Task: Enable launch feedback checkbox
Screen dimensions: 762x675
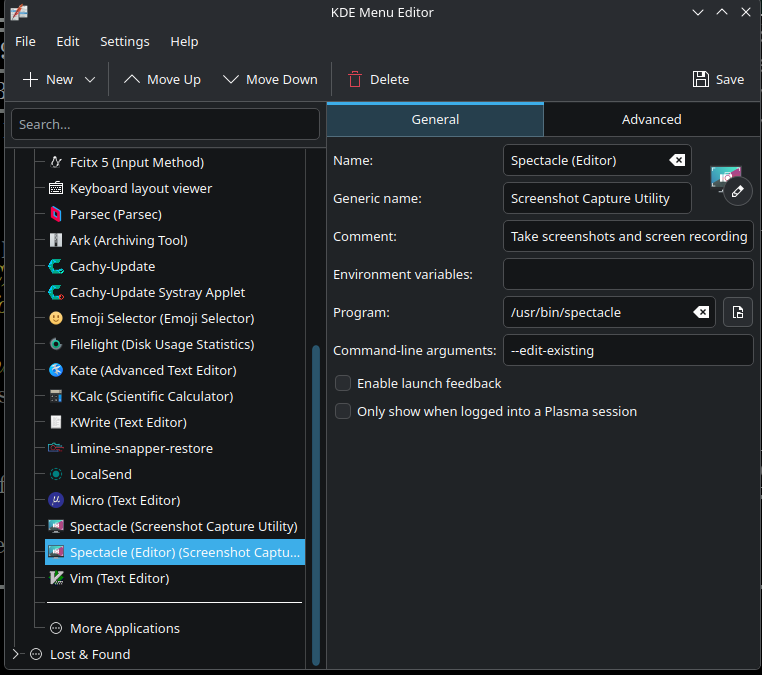Action: (x=343, y=383)
